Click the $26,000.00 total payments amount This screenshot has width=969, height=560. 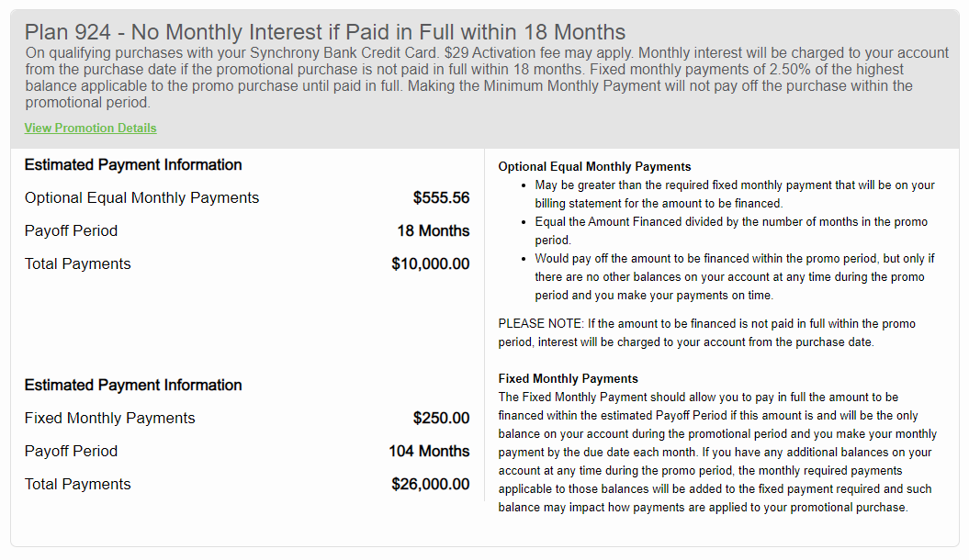[430, 484]
